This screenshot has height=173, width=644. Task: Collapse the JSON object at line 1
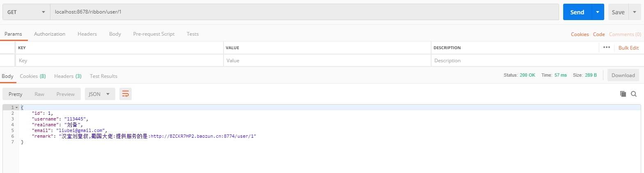pyautogui.click(x=17, y=107)
